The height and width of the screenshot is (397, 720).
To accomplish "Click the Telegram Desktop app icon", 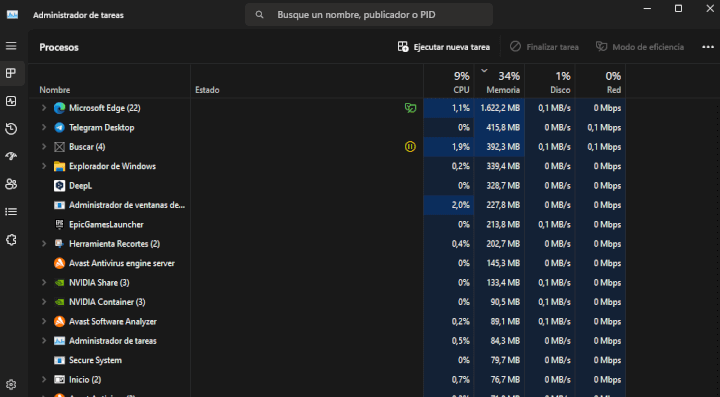I will coord(59,128).
